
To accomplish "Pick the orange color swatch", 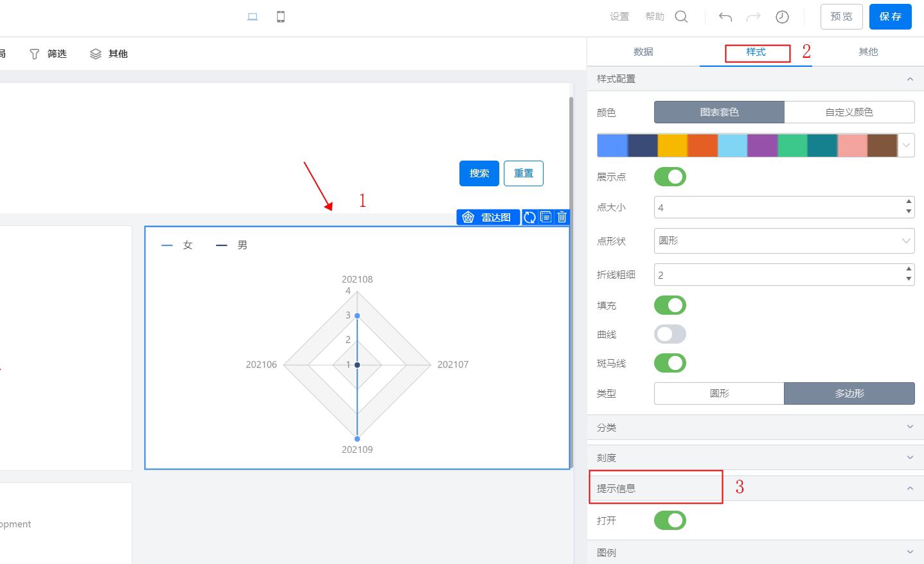I will coord(702,146).
